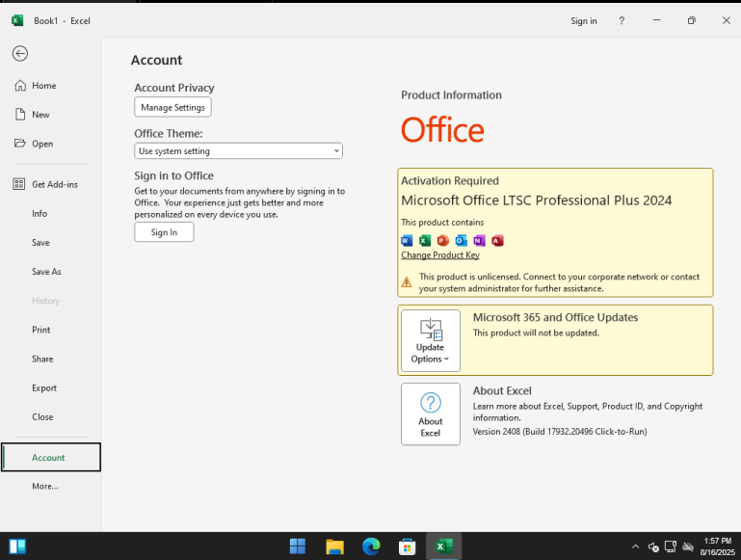Open the Windows Start menu
This screenshot has width=741, height=560.
[298, 547]
